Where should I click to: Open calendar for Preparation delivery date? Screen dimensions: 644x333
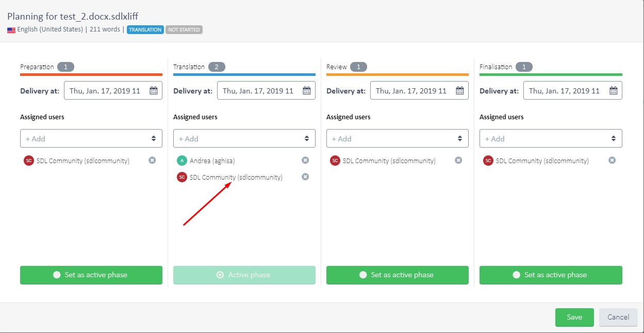pyautogui.click(x=154, y=90)
